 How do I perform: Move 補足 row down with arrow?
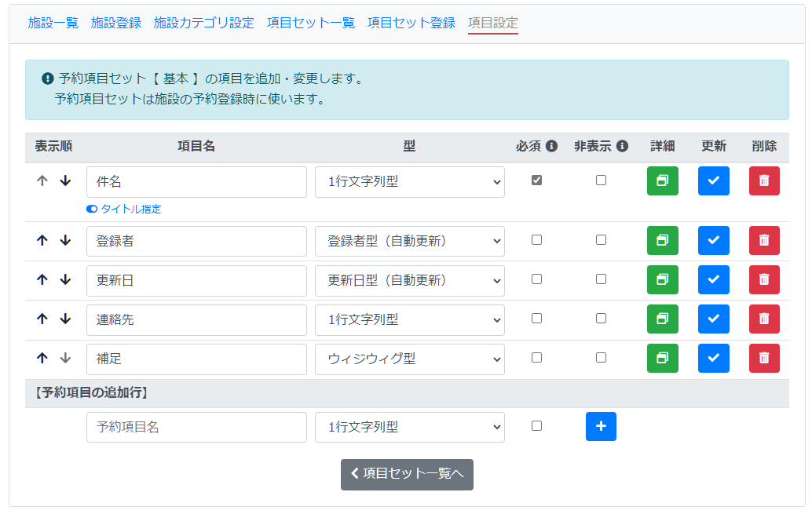[x=65, y=358]
